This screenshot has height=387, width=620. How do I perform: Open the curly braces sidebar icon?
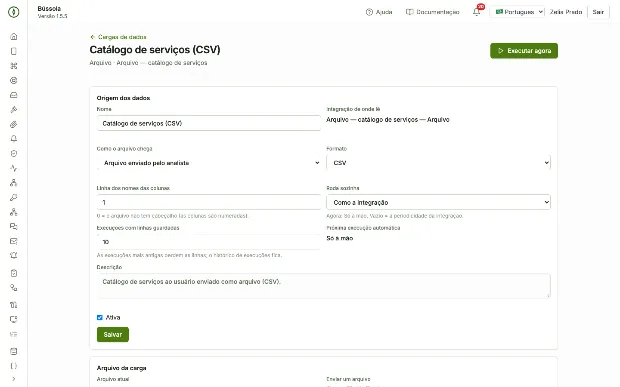pyautogui.click(x=13, y=366)
